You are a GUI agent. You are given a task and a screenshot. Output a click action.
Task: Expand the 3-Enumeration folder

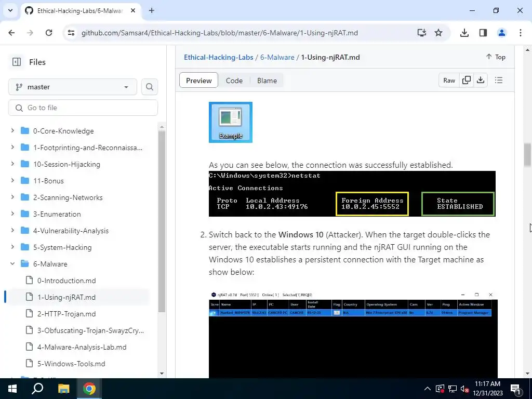click(12, 214)
